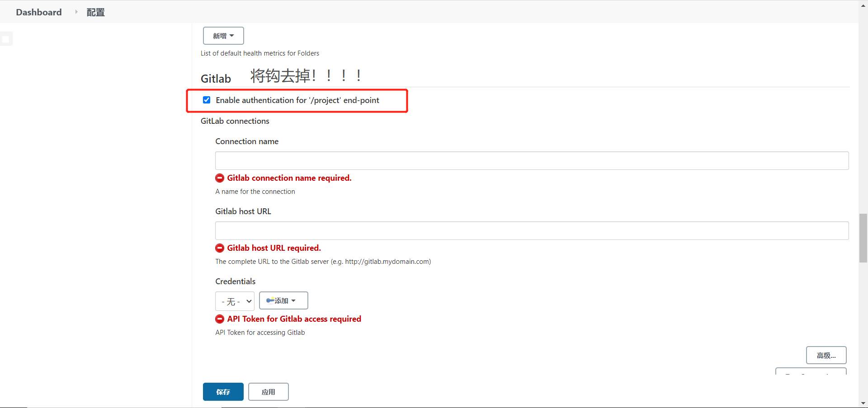Open the 配置 breadcrumb item
The width and height of the screenshot is (868, 408).
[x=95, y=12]
